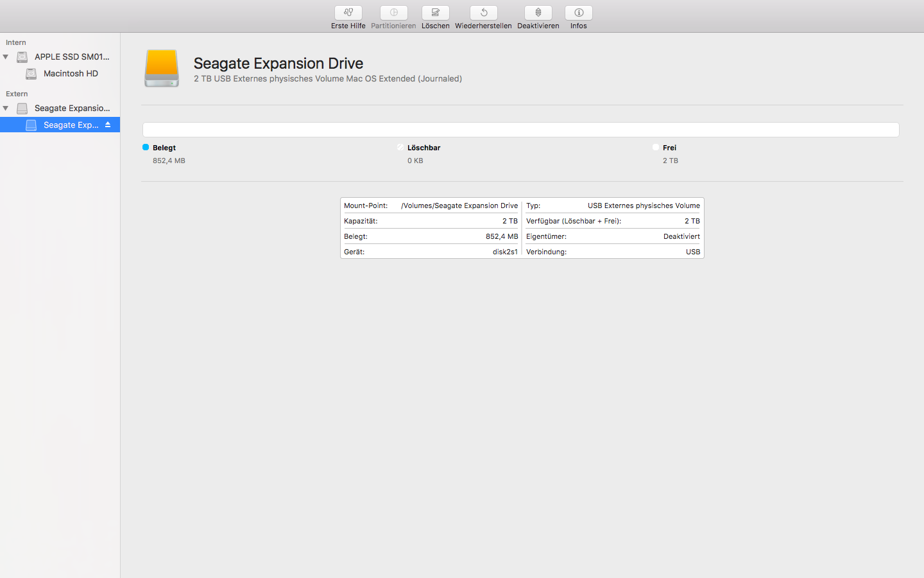Click the Kapazität 2 TB value
924x578 pixels.
[x=510, y=221]
